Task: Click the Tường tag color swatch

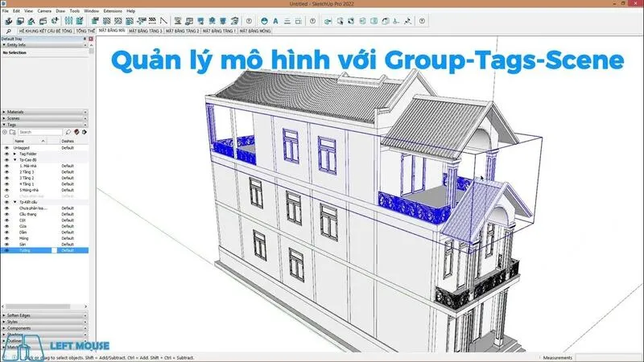Action: [x=54, y=250]
